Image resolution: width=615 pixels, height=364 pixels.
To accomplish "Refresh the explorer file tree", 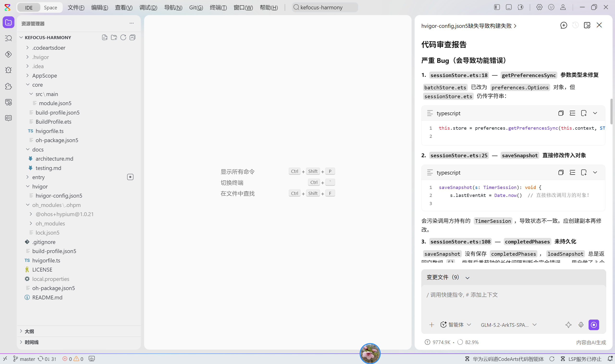I will (x=123, y=37).
